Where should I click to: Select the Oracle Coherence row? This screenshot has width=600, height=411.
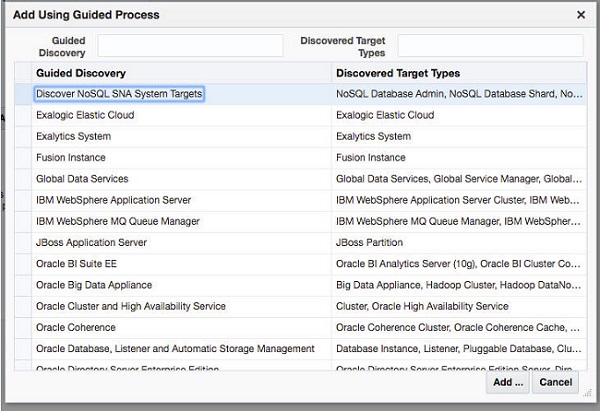(79, 327)
